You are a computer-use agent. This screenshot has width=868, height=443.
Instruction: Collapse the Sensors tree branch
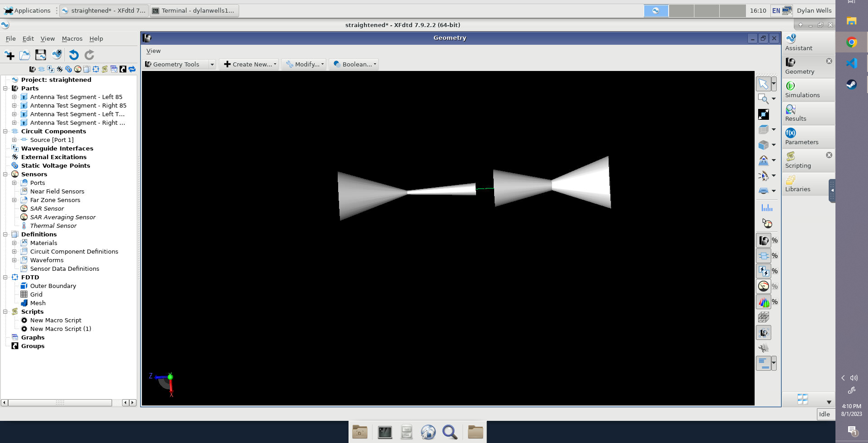[x=5, y=174]
